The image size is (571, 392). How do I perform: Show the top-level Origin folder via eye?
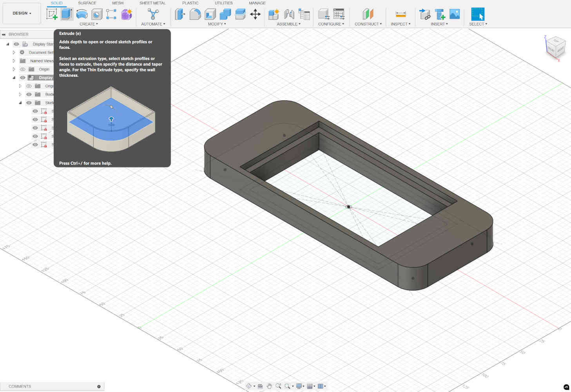point(23,69)
